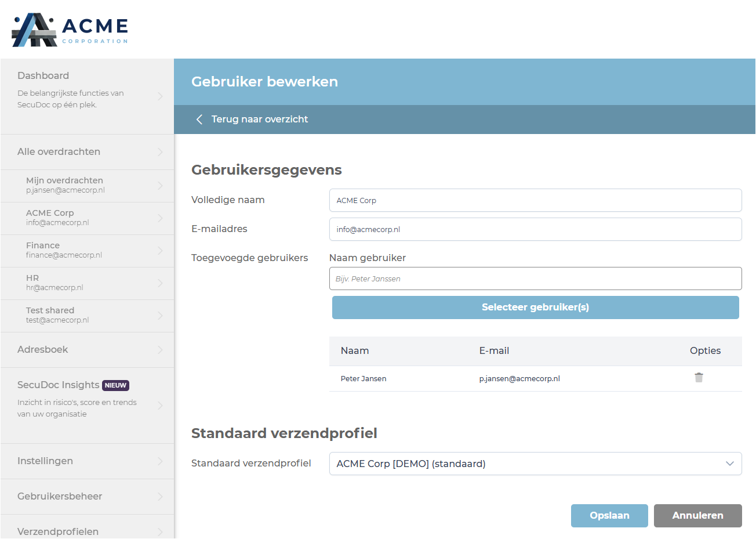Screen dimensions: 756x539
Task: Click the chevron on Test shared row
Action: [160, 316]
